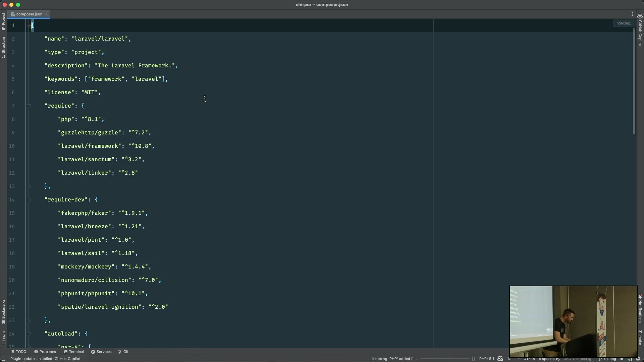Screen dimensions: 644x362
Task: Collapse the "require" block fold marker
Action: click(x=29, y=106)
